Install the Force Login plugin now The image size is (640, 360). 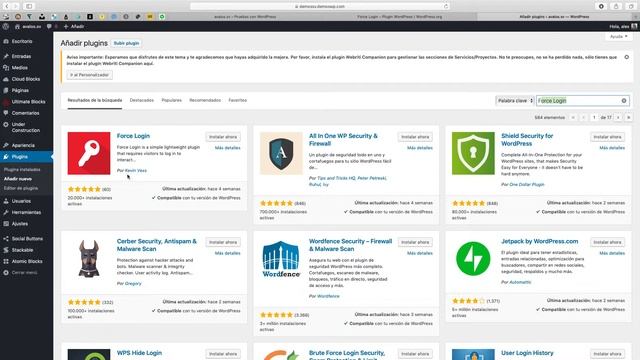(223, 137)
